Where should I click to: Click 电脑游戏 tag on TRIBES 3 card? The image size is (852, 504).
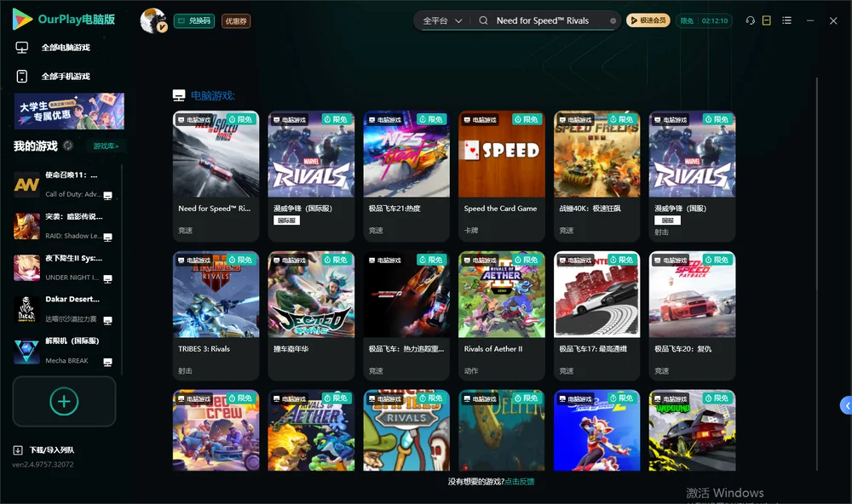[x=194, y=261]
